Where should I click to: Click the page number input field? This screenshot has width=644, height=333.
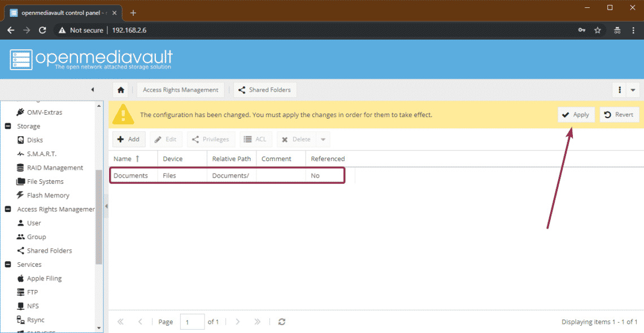pos(192,322)
